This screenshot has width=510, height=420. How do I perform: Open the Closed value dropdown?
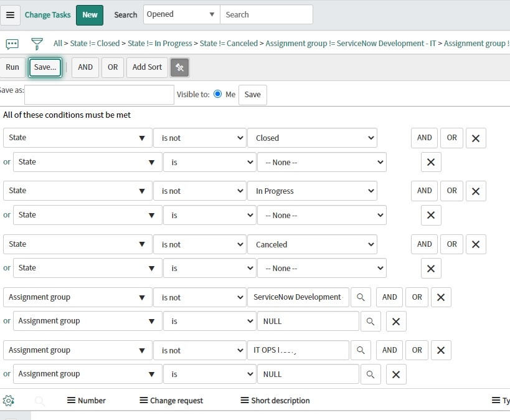pos(312,138)
